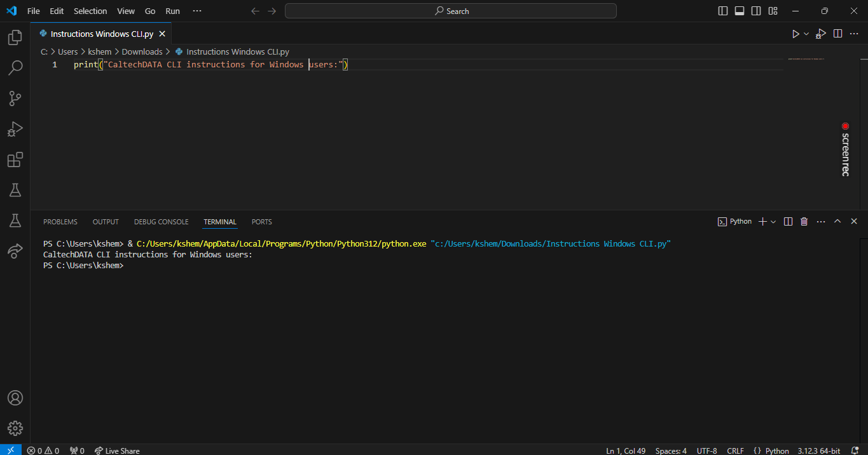Click the Run Python File play button

(795, 34)
